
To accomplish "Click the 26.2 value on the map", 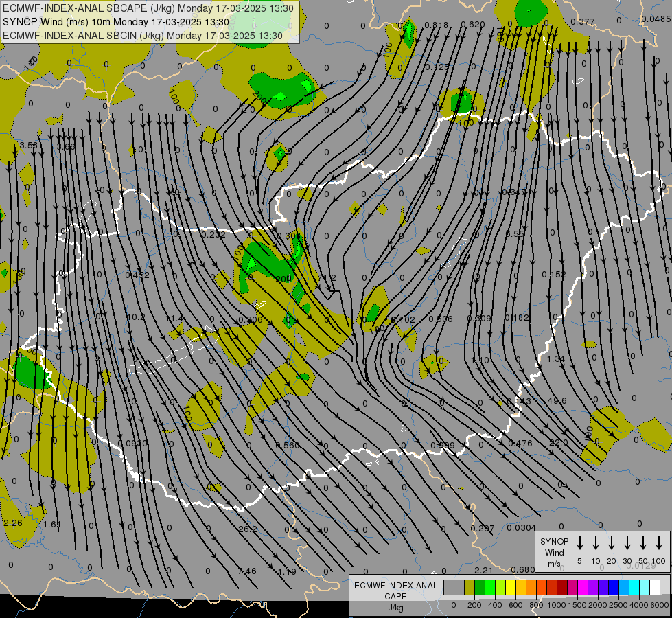I will (x=248, y=529).
